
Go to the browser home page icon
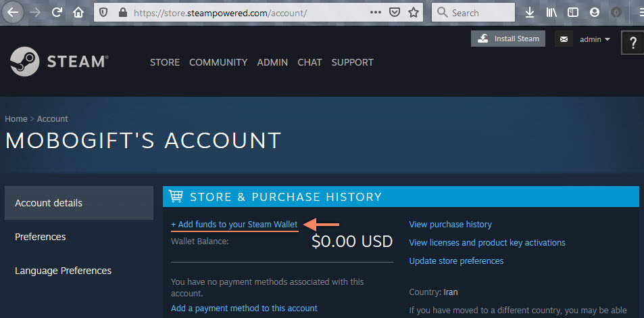click(78, 12)
